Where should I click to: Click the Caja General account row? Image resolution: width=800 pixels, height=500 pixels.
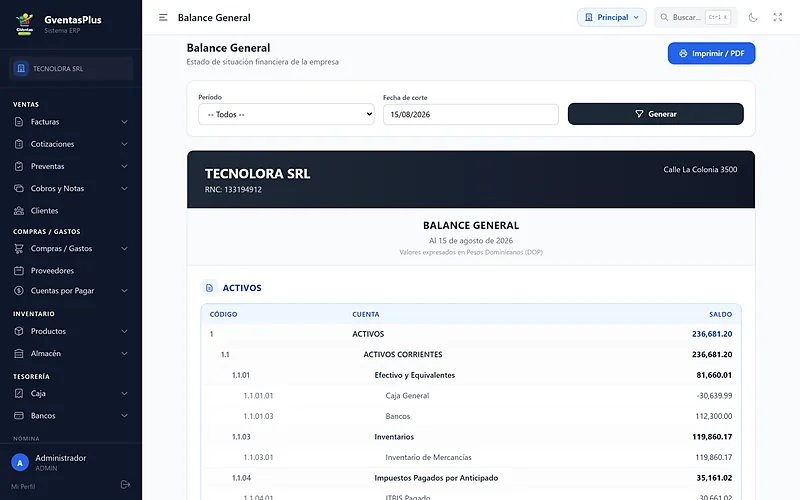pyautogui.click(x=471, y=395)
